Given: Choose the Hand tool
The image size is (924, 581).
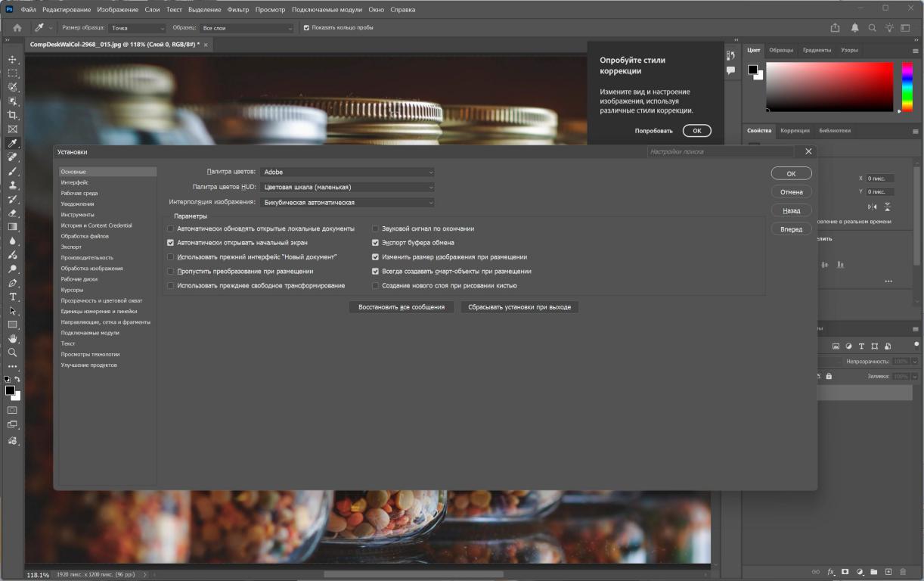Looking at the screenshot, I should [x=12, y=338].
